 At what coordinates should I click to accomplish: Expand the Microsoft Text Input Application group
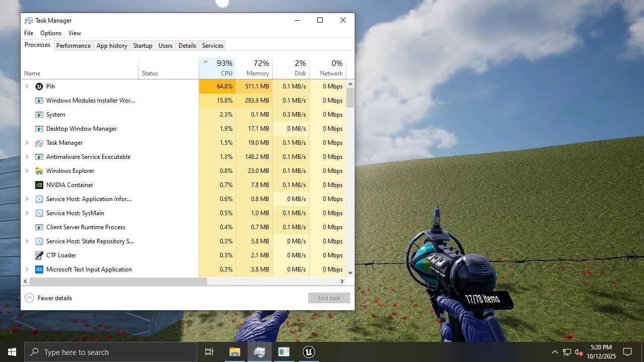(27, 269)
